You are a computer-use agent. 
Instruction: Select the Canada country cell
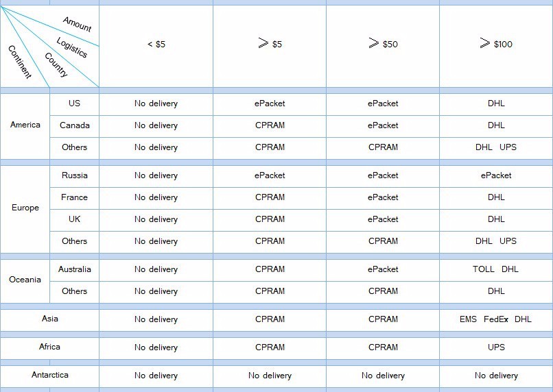tap(74, 125)
